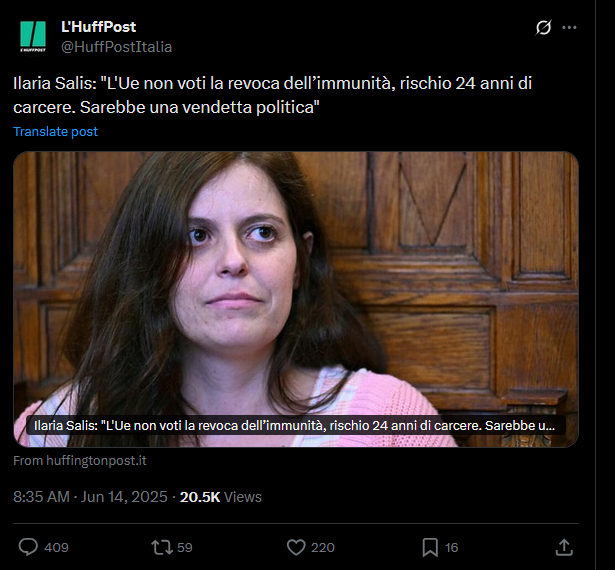This screenshot has width=615, height=570.
Task: Click the reply speech bubble icon
Action: [28, 547]
